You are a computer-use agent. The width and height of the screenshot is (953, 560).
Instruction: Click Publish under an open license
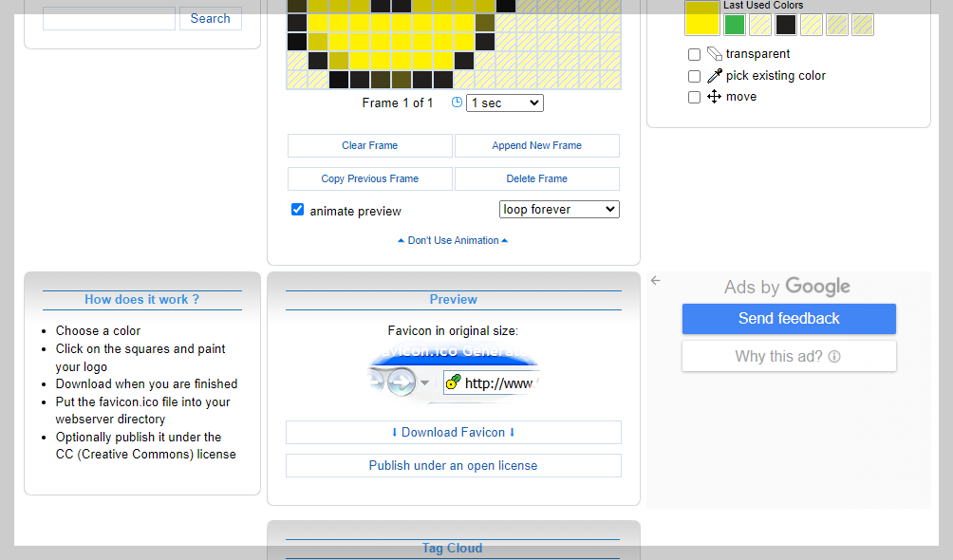click(454, 466)
